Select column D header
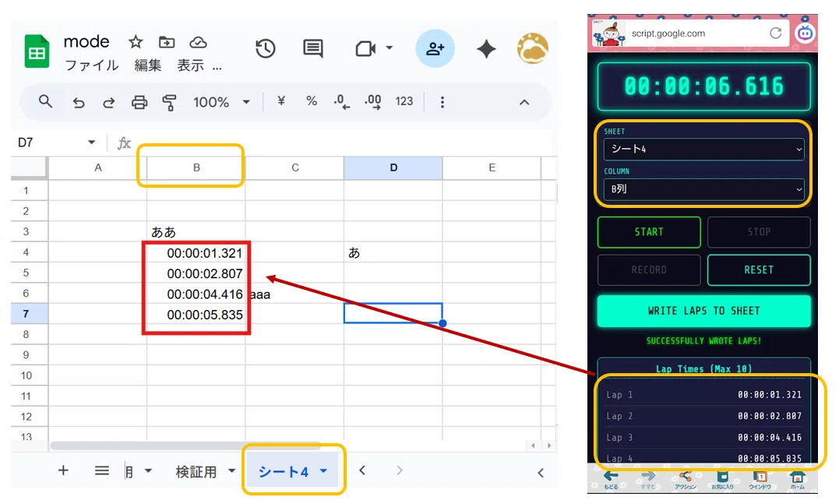The width and height of the screenshot is (839, 504). pos(393,167)
